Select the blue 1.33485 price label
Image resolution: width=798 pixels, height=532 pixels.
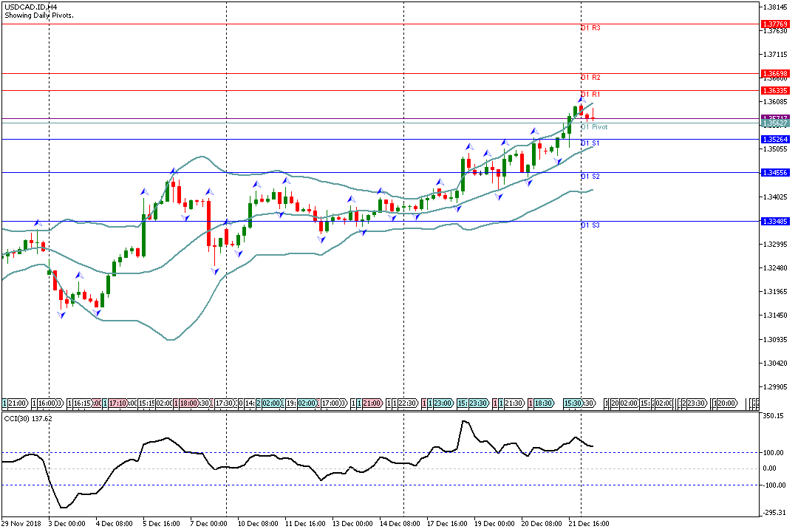(774, 222)
